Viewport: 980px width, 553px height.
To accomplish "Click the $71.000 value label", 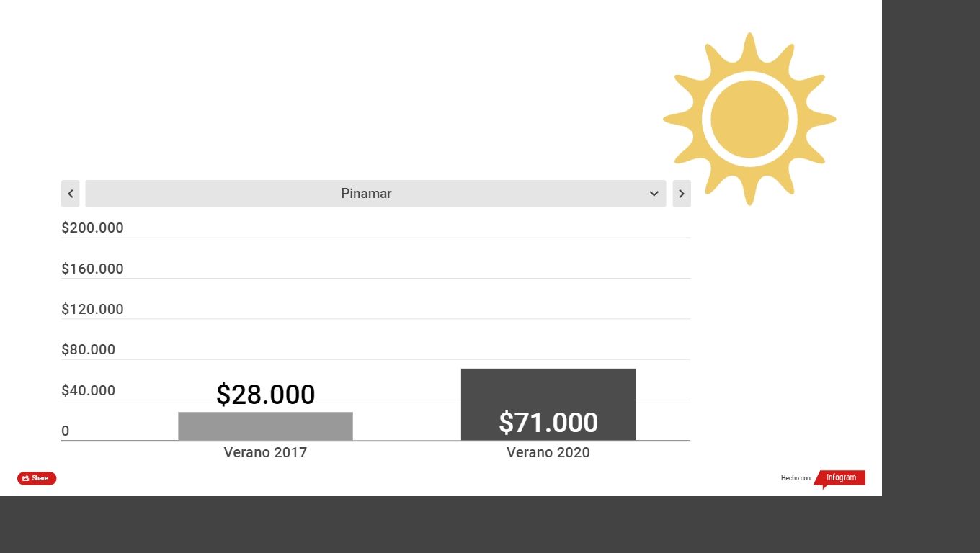I will click(548, 423).
